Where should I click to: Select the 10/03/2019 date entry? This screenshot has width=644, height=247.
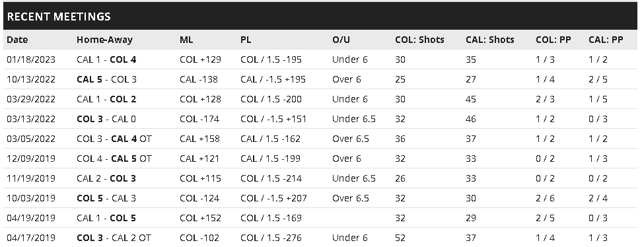[x=31, y=198]
